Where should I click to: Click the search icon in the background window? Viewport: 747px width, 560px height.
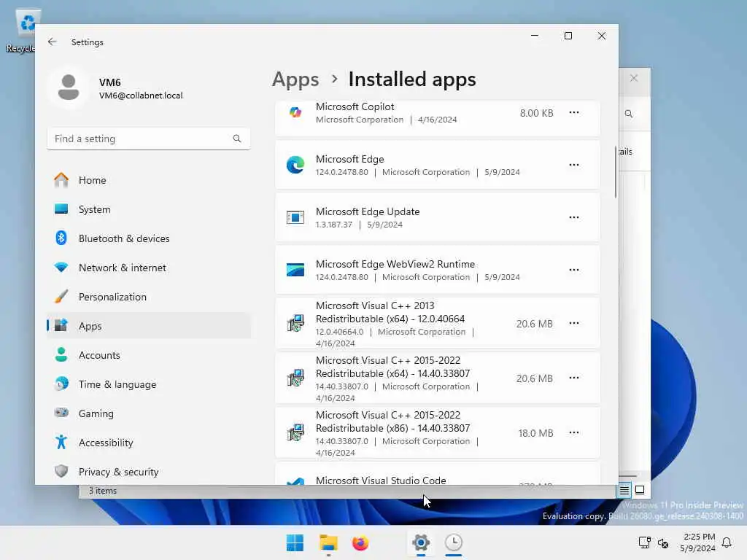[x=629, y=114]
